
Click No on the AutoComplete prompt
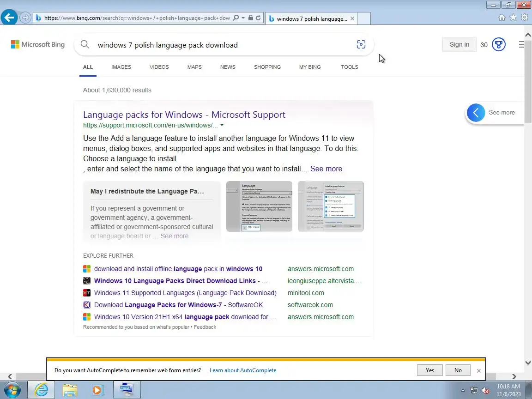pyautogui.click(x=458, y=370)
